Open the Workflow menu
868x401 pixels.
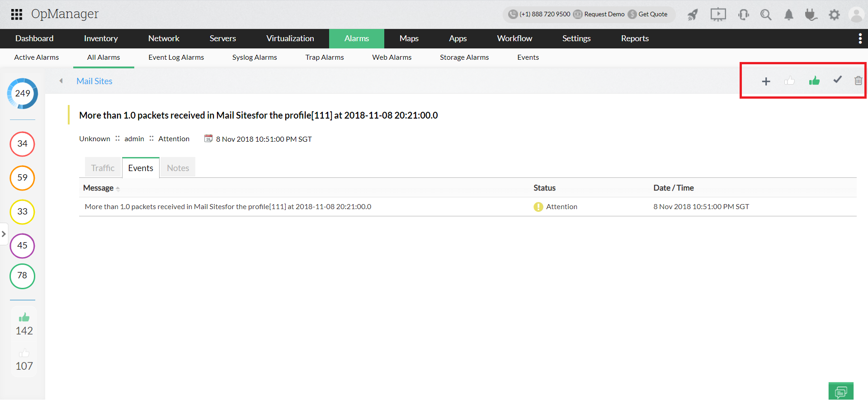[514, 38]
